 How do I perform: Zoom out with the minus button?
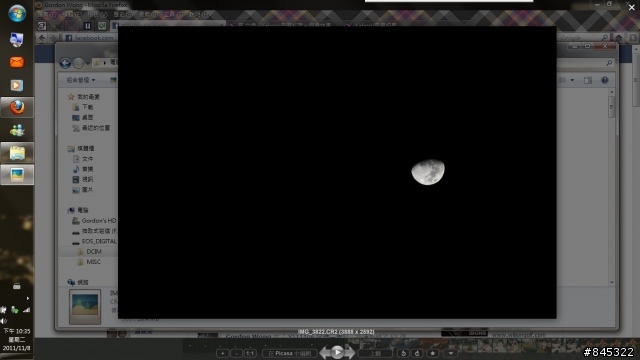(x=236, y=353)
